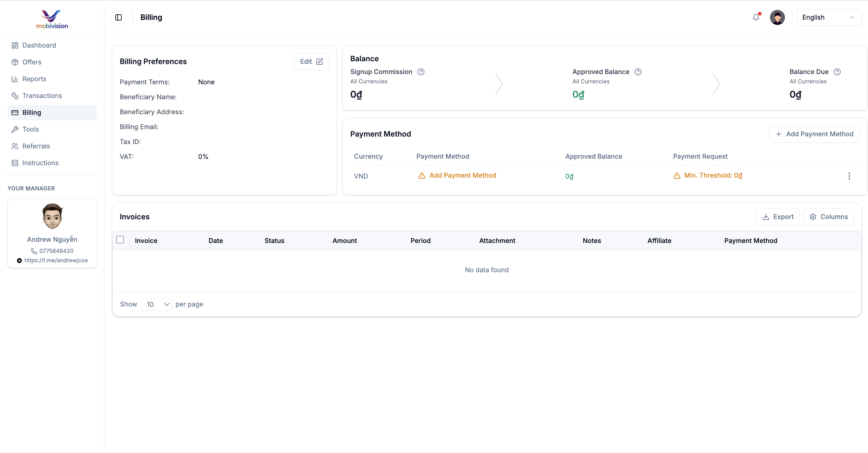The width and height of the screenshot is (868, 453).
Task: Click Balance Due help icon
Action: click(x=837, y=72)
